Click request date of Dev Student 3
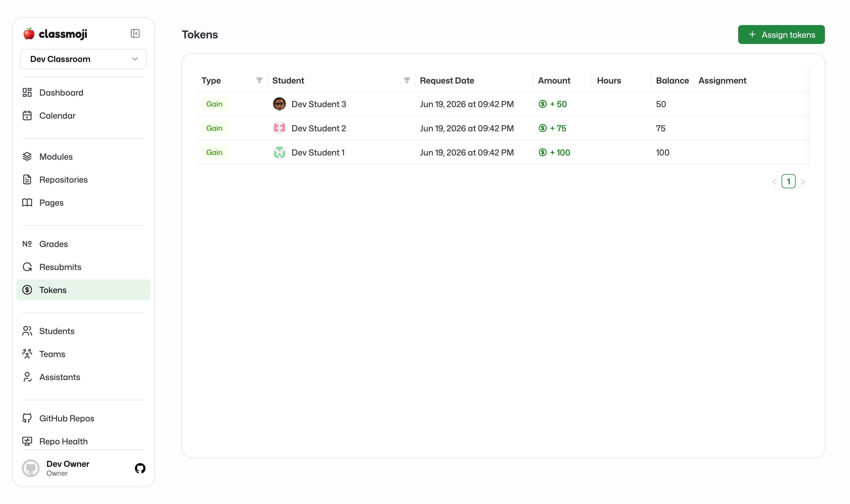 coord(467,104)
